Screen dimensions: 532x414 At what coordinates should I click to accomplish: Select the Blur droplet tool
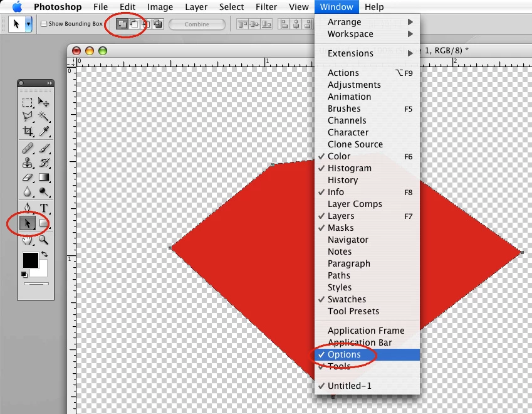coord(27,192)
